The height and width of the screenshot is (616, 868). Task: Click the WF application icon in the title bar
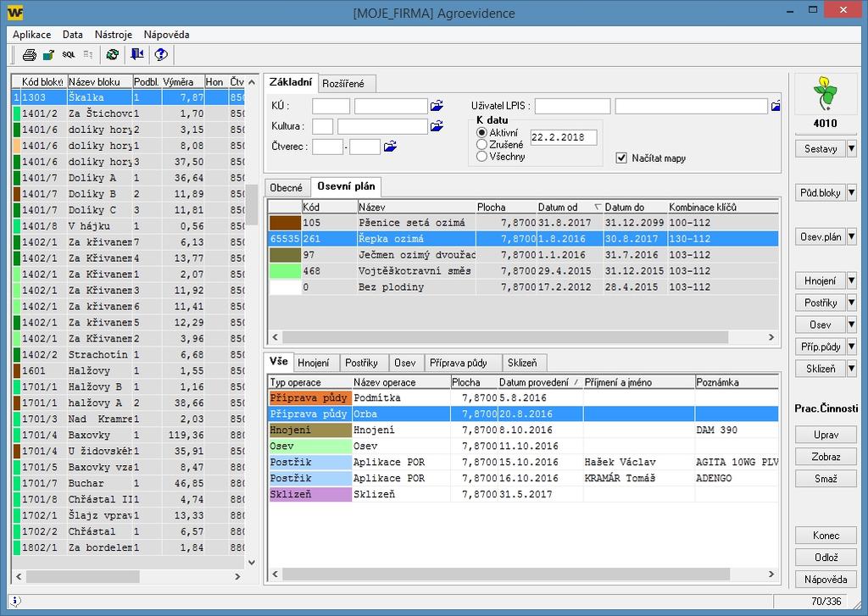pos(15,12)
